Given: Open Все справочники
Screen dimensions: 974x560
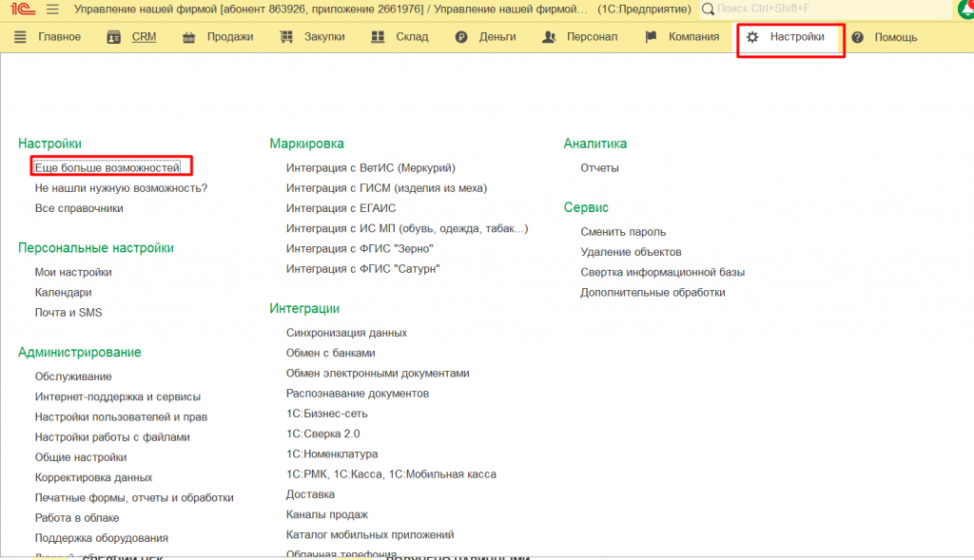Looking at the screenshot, I should 79,208.
